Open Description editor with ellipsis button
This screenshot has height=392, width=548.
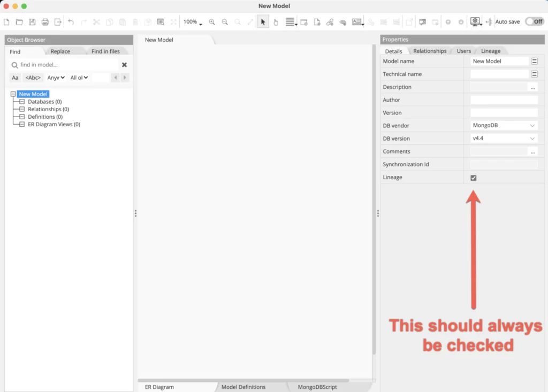click(x=532, y=87)
